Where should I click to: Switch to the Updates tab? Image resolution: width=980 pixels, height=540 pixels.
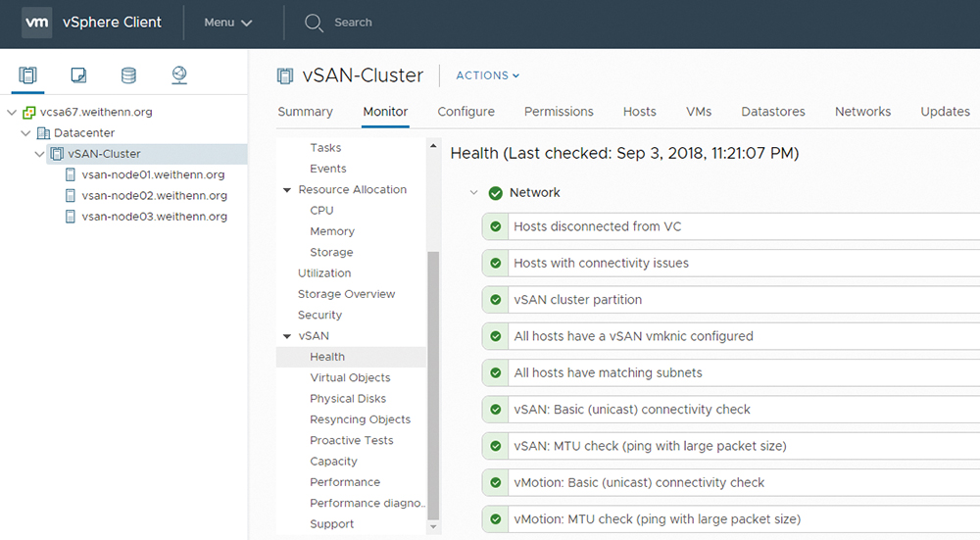point(945,112)
